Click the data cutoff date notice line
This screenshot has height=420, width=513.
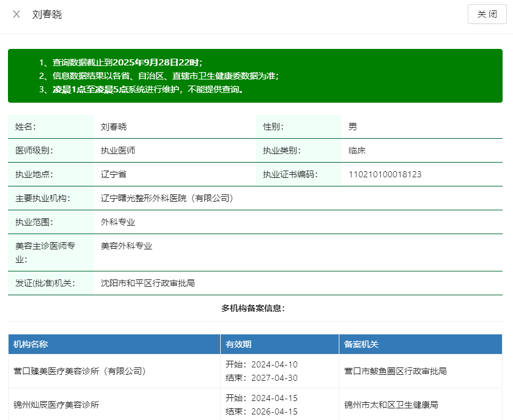click(x=127, y=62)
